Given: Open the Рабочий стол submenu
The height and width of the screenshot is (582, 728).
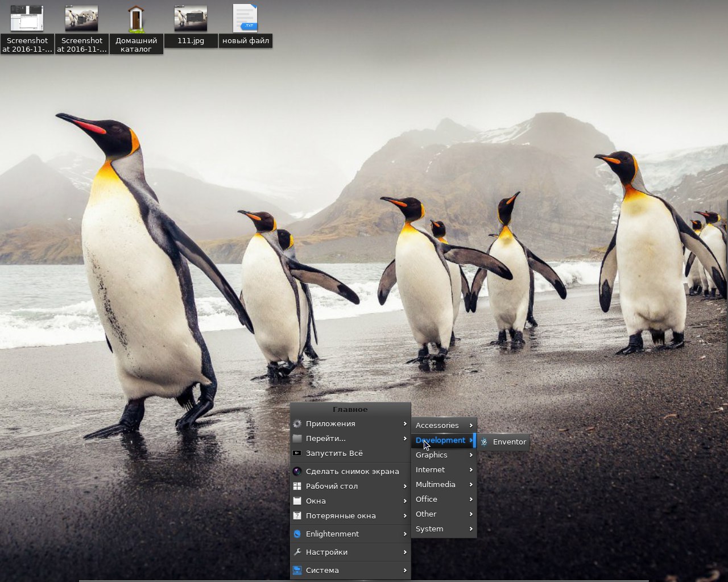Looking at the screenshot, I should [332, 486].
